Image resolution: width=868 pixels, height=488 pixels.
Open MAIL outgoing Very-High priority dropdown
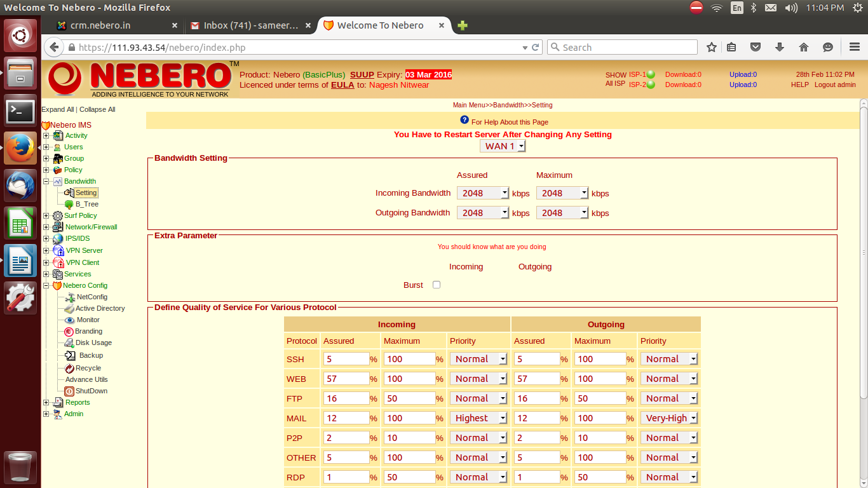[x=669, y=418]
